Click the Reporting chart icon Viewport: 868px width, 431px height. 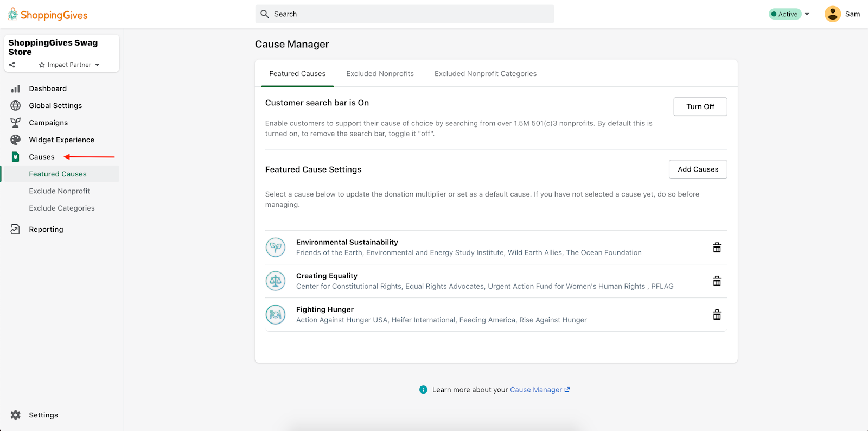[16, 230]
